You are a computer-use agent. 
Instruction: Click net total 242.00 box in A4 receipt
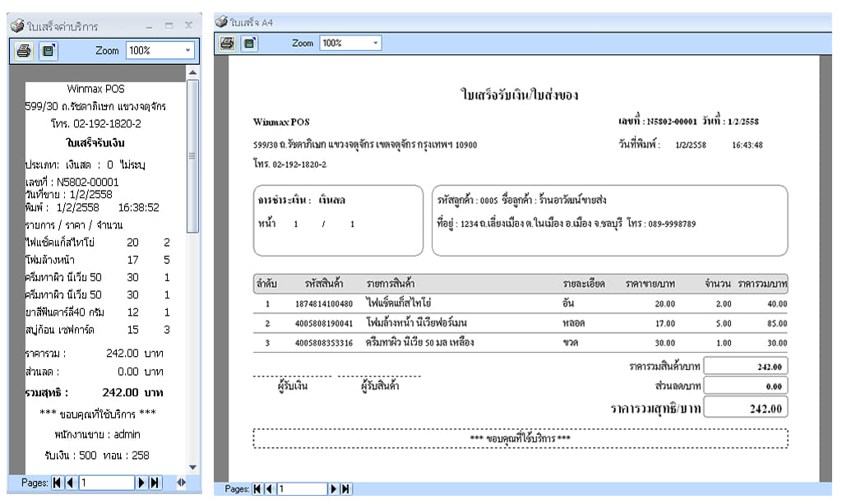pyautogui.click(x=746, y=408)
